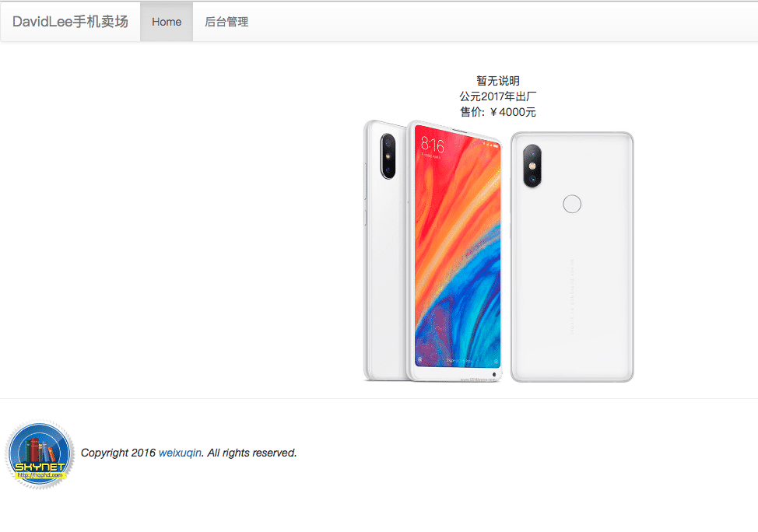758x532 pixels.
Task: Select the Home navigation tab
Action: tap(167, 22)
